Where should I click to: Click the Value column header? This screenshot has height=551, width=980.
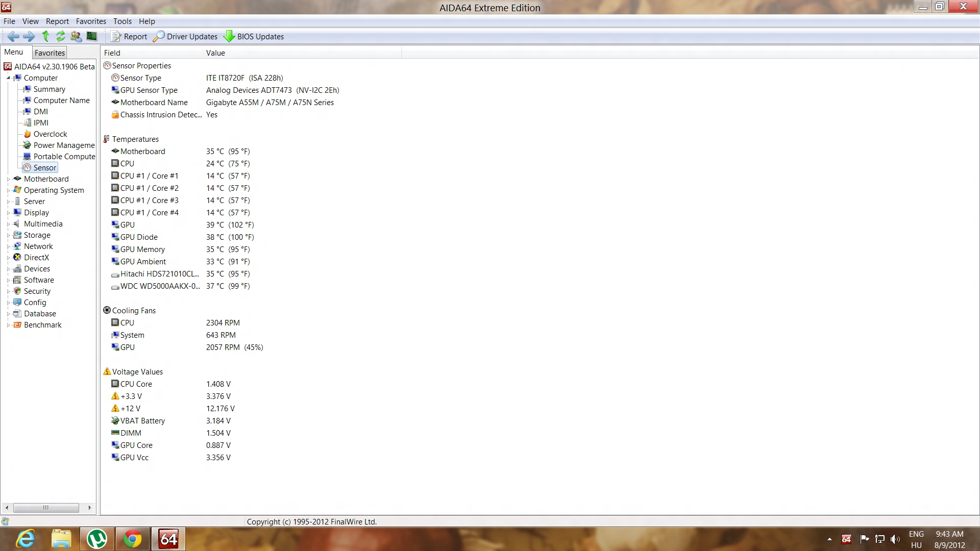302,53
